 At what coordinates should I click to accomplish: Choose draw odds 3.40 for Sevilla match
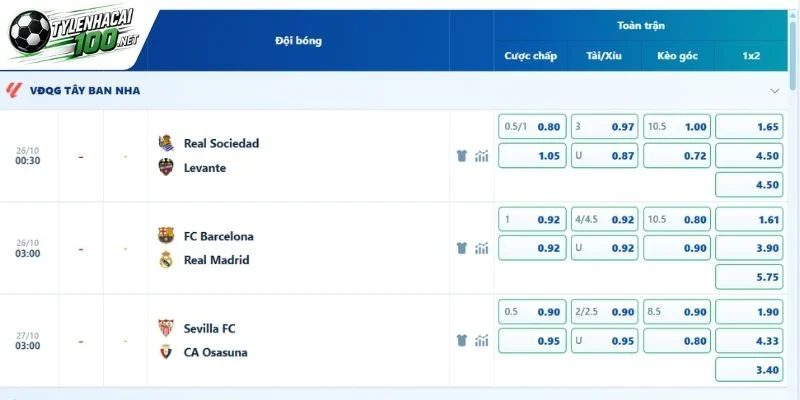[x=749, y=369]
